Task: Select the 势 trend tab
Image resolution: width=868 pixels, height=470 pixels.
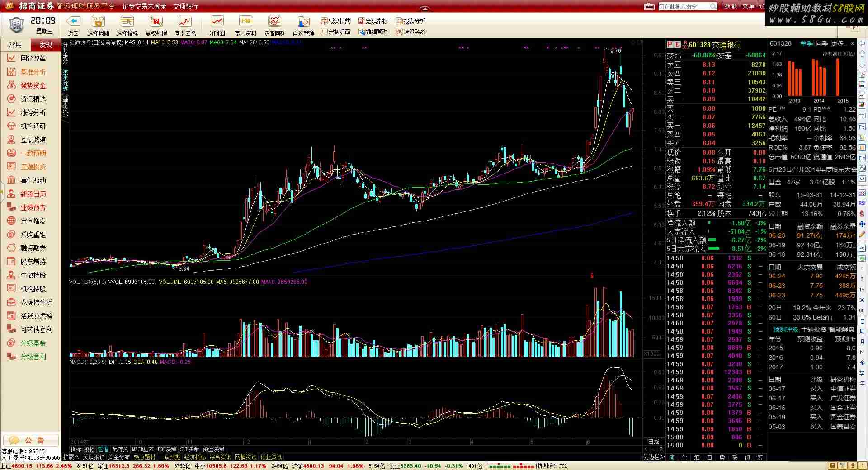Action: [x=722, y=457]
